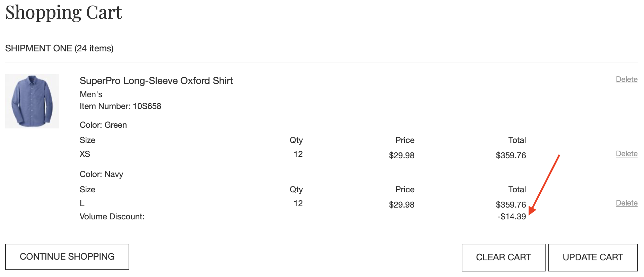The image size is (644, 277).
Task: Click the Color: Navy label
Action: tap(101, 174)
